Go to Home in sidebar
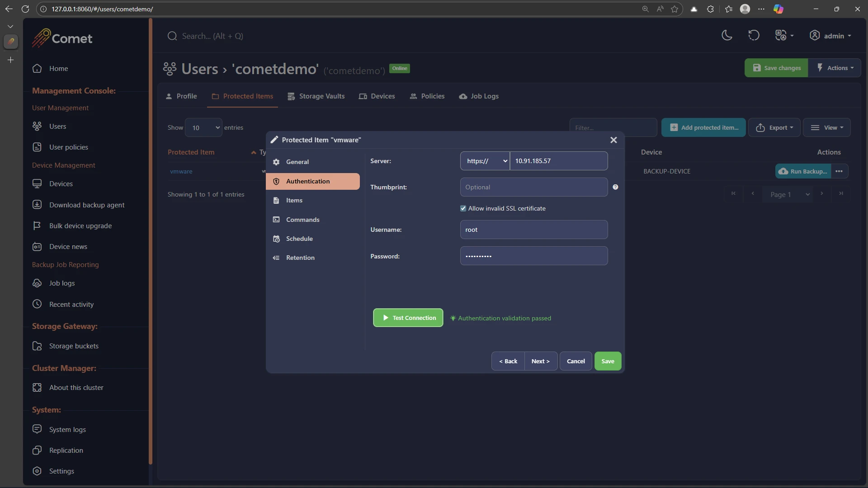 pyautogui.click(x=58, y=69)
